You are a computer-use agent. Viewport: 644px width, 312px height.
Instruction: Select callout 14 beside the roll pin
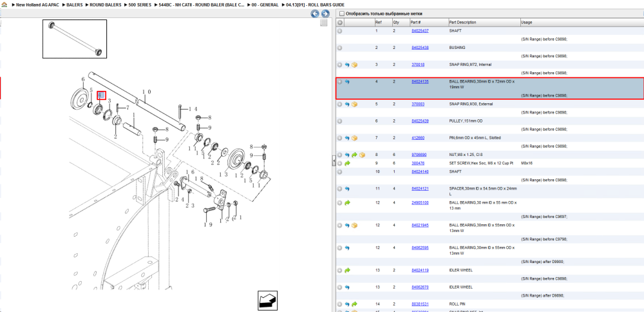(193, 109)
